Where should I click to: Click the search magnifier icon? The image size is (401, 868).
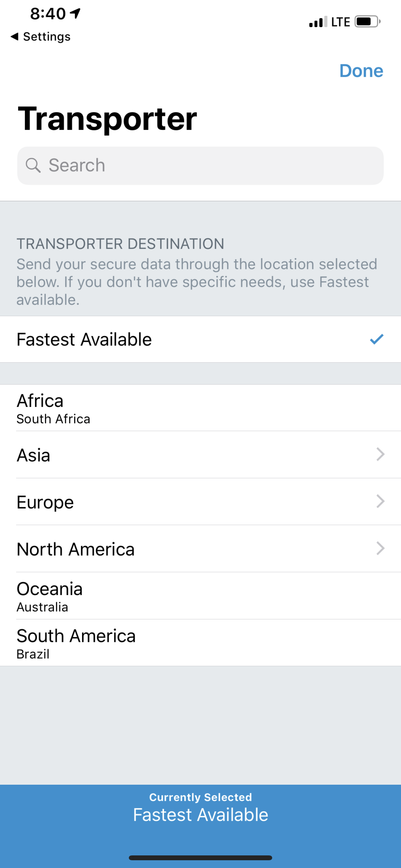coord(33,165)
